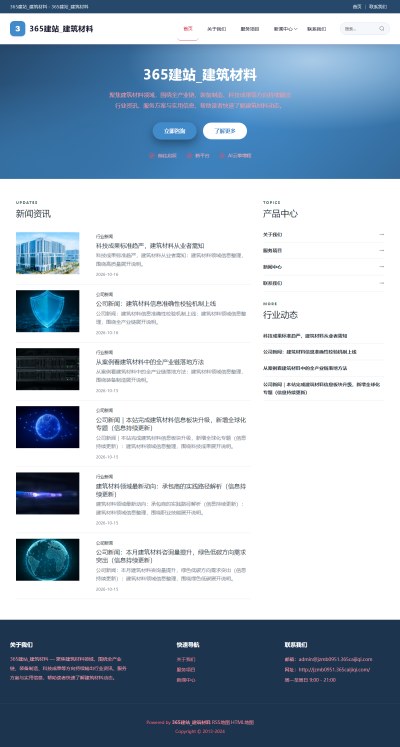Click the admin email address in footer

[x=335, y=659]
